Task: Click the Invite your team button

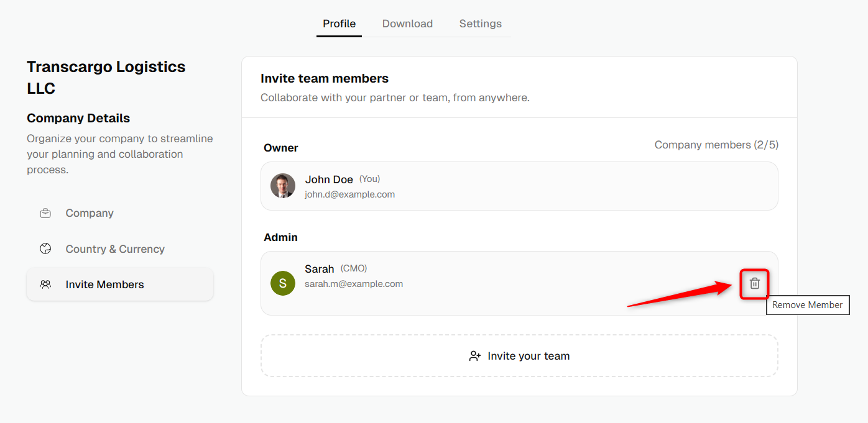Action: pos(519,356)
